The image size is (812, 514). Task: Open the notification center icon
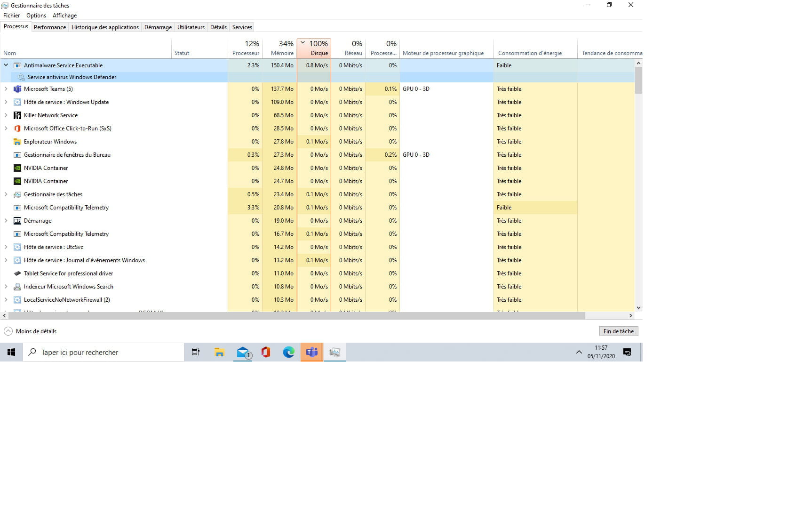[627, 352]
